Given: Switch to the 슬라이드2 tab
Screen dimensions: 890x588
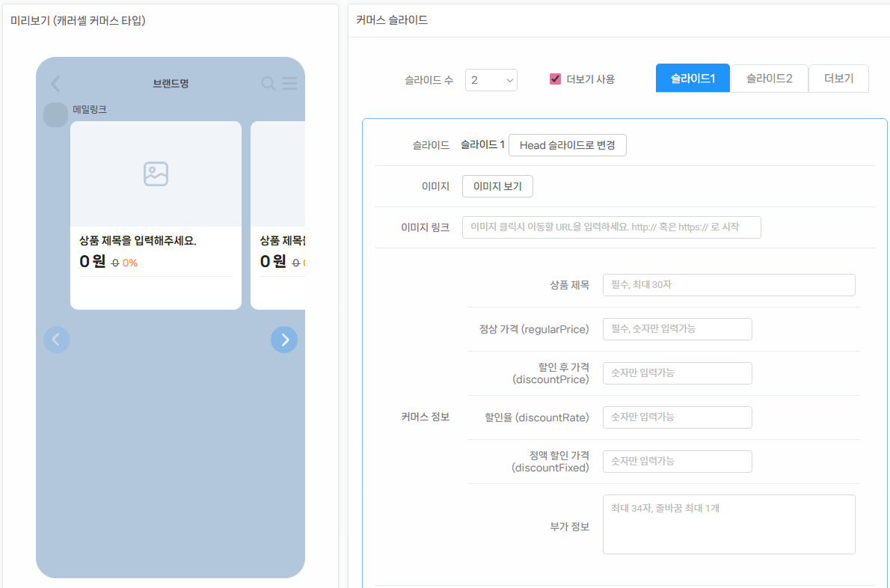Looking at the screenshot, I should coord(769,79).
